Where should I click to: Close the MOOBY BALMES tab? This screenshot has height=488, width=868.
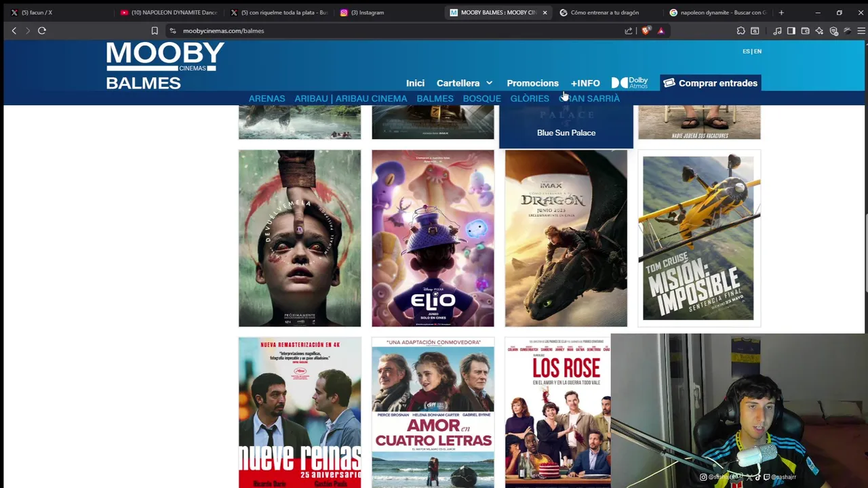[x=545, y=12]
